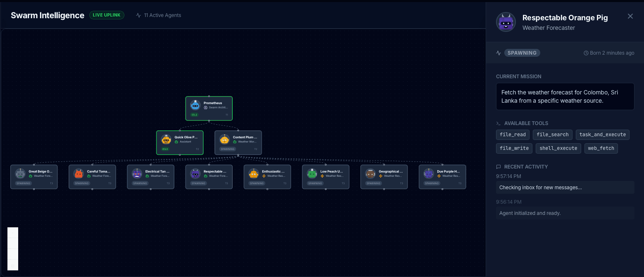
Task: Click the robot role icon on Great Beige node
Action: (x=31, y=176)
